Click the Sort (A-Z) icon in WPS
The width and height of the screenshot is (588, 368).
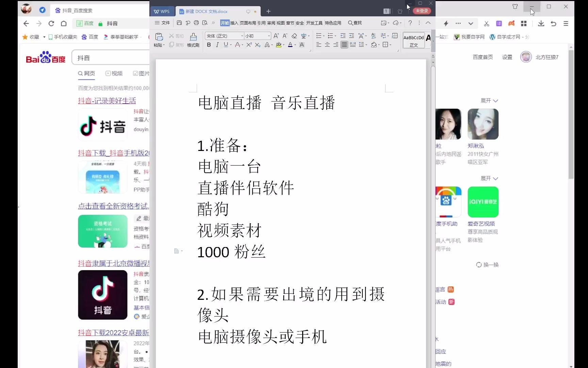(373, 36)
